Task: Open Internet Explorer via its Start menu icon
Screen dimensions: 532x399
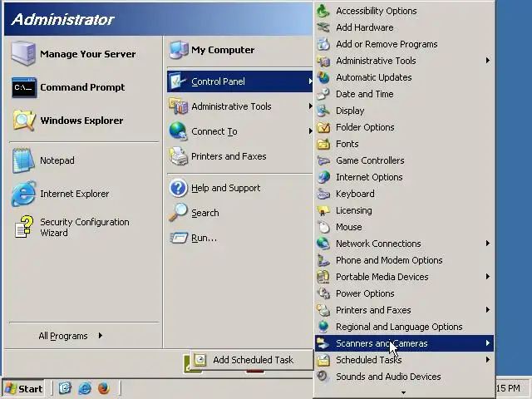Action: pyautogui.click(x=23, y=194)
